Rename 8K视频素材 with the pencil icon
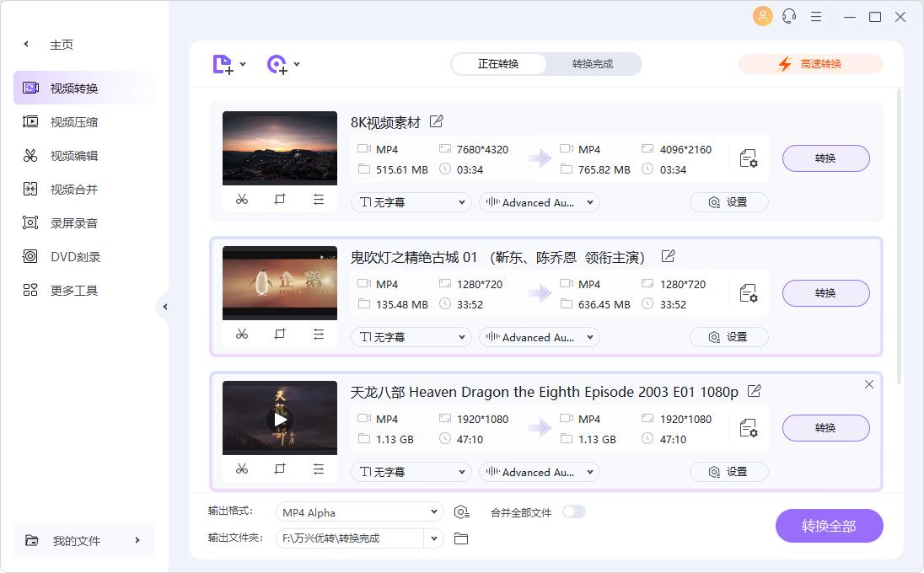This screenshot has width=924, height=573. pyautogui.click(x=436, y=121)
